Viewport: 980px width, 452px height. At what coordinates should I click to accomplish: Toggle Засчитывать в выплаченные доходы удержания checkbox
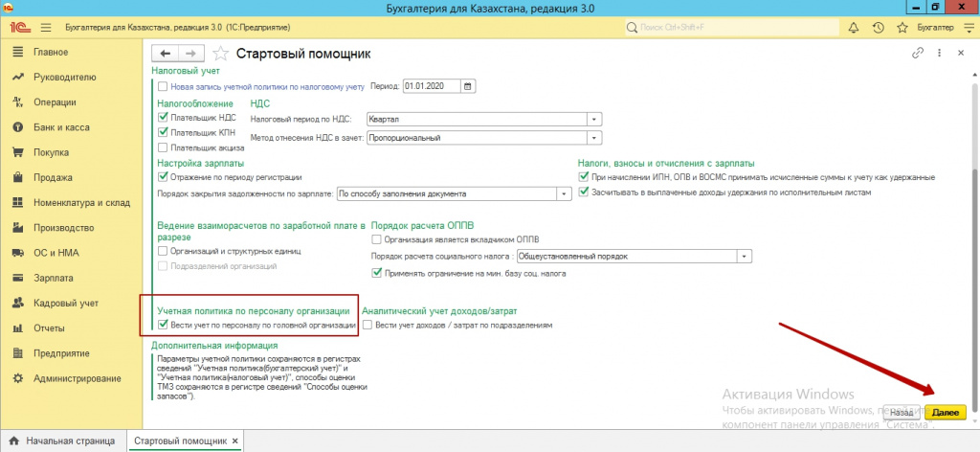[585, 192]
